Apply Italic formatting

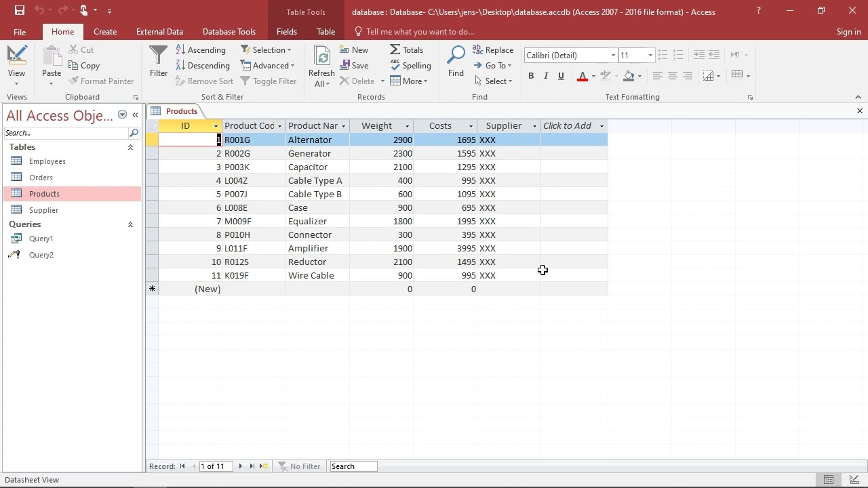pyautogui.click(x=546, y=75)
